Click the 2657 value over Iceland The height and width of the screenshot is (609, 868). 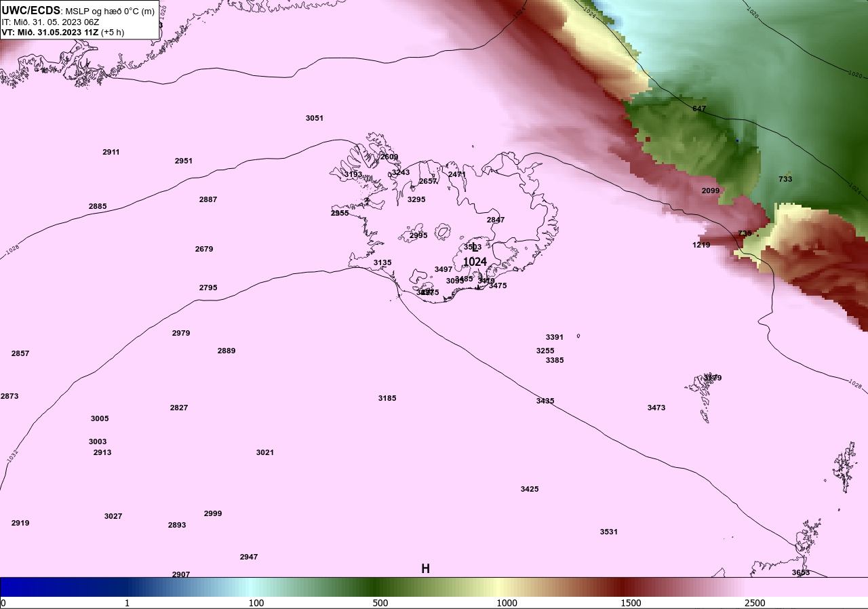pos(428,181)
